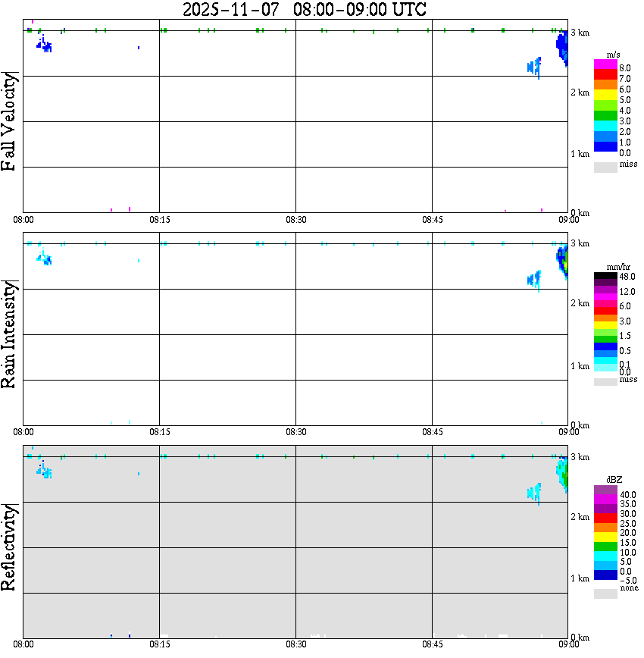Select the dark blue -5.0 dBZ swatch
This screenshot has width=644, height=658.
click(x=605, y=575)
